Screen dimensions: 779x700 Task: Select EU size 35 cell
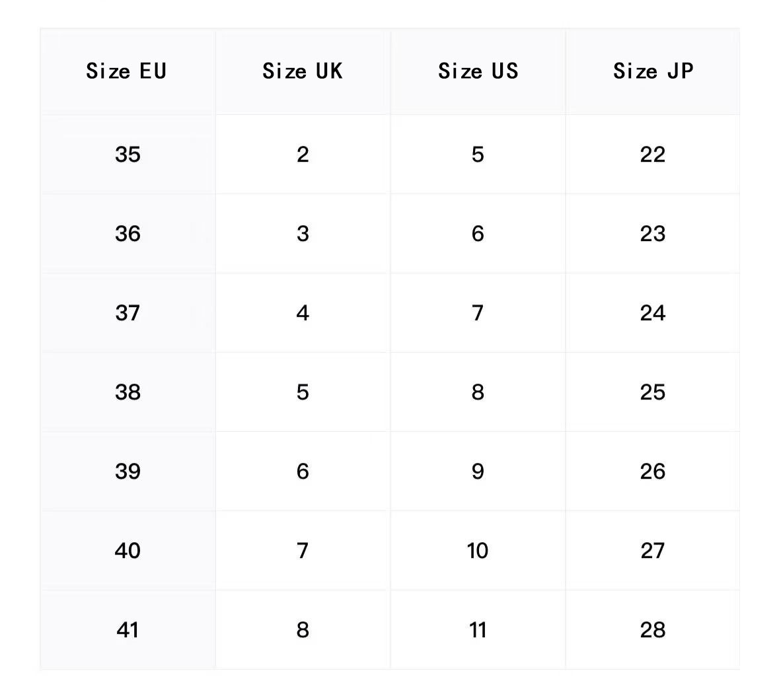(128, 155)
